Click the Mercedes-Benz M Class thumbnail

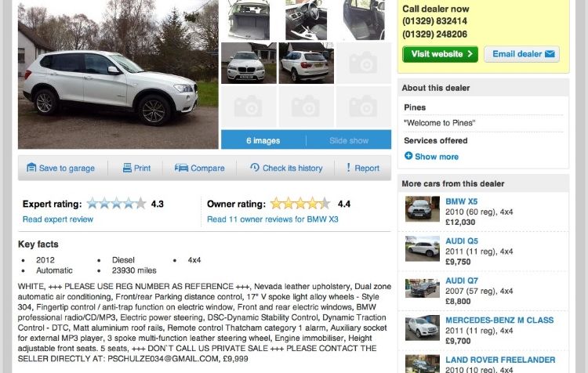pyautogui.click(x=423, y=328)
